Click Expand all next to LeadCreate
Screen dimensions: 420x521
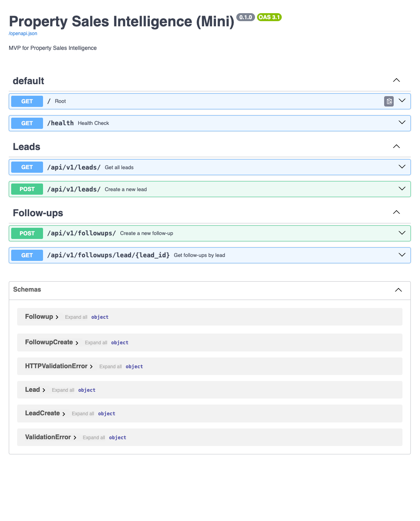(x=83, y=414)
